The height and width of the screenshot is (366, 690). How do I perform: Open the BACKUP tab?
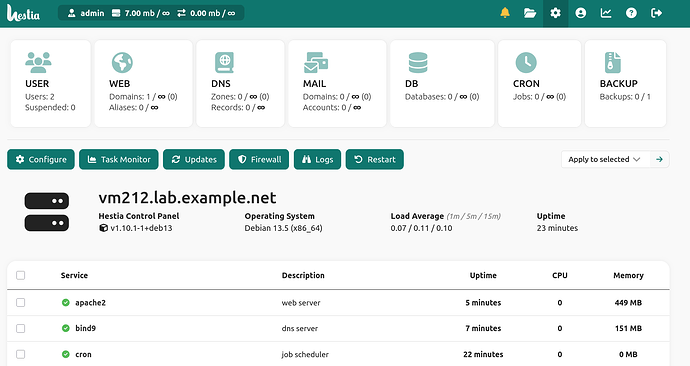[625, 84]
